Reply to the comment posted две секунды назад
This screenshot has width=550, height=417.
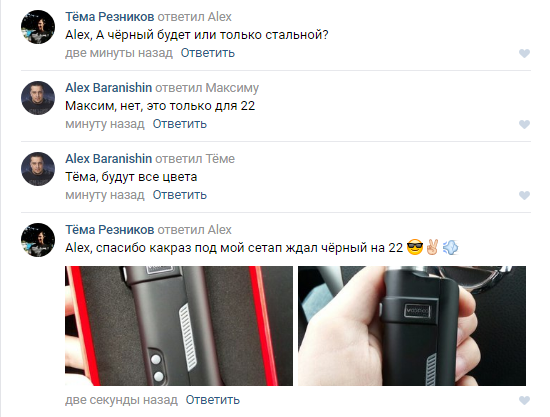213,400
